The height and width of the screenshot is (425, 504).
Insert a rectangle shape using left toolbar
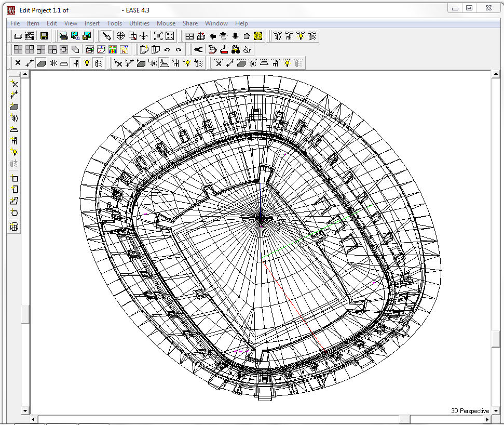tap(14, 178)
